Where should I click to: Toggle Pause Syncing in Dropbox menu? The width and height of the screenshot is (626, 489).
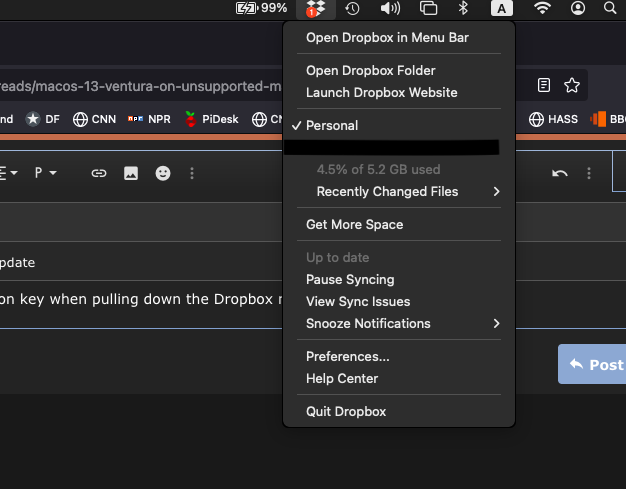(x=350, y=280)
